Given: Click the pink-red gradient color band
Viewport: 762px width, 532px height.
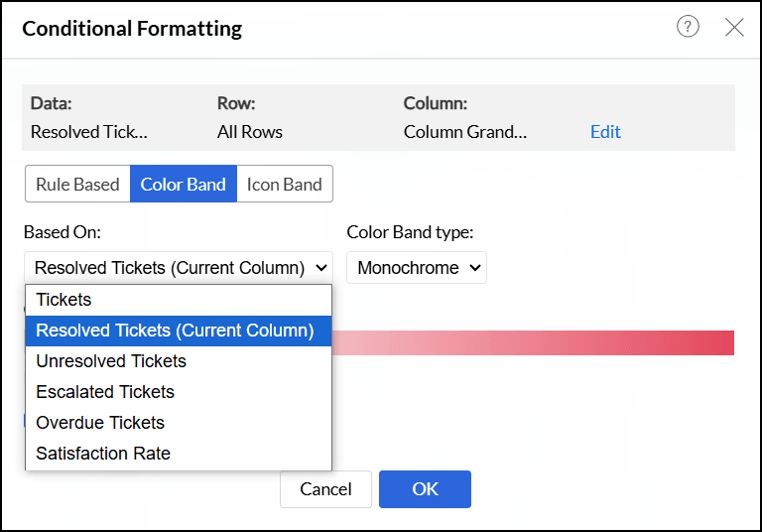Looking at the screenshot, I should coord(534,342).
